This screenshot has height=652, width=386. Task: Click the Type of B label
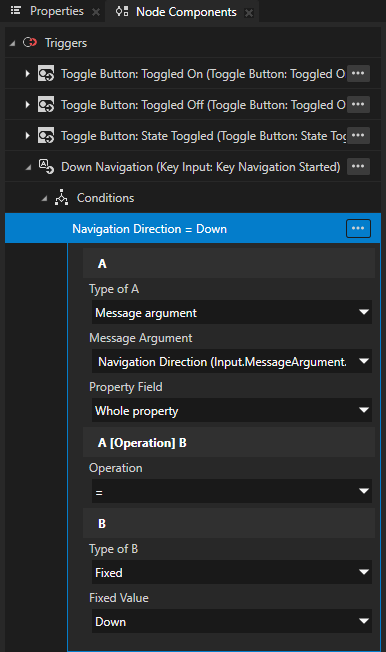(x=114, y=549)
